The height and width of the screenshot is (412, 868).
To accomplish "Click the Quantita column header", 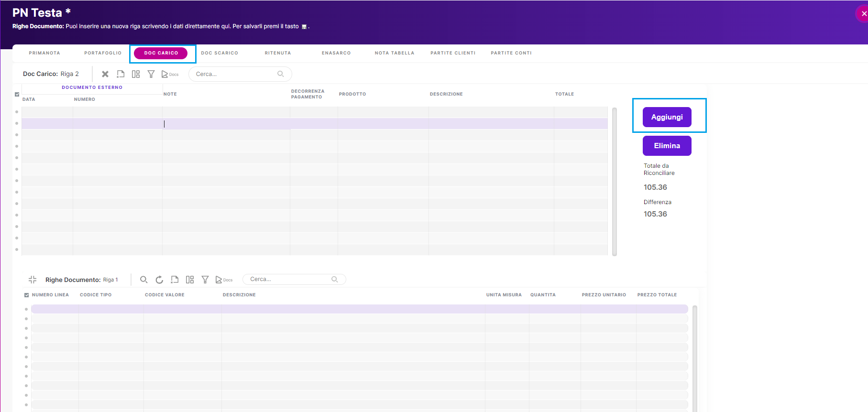I will pyautogui.click(x=543, y=295).
